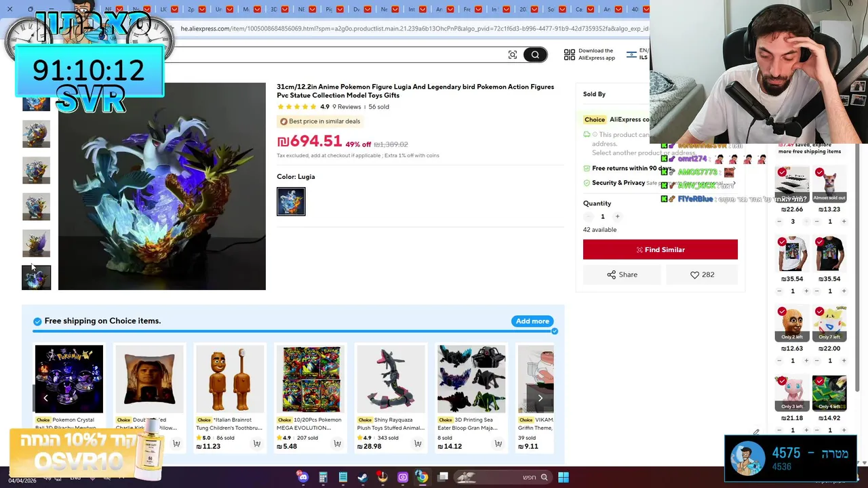Viewport: 868px width, 488px height.
Task: Click the carousel next arrow
Action: pyautogui.click(x=540, y=398)
